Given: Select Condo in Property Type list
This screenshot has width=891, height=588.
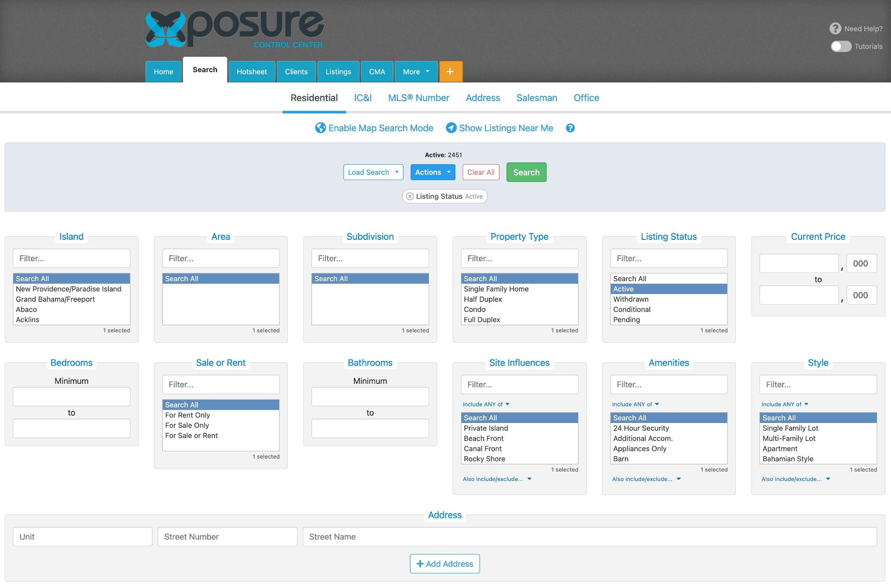Looking at the screenshot, I should (x=475, y=309).
